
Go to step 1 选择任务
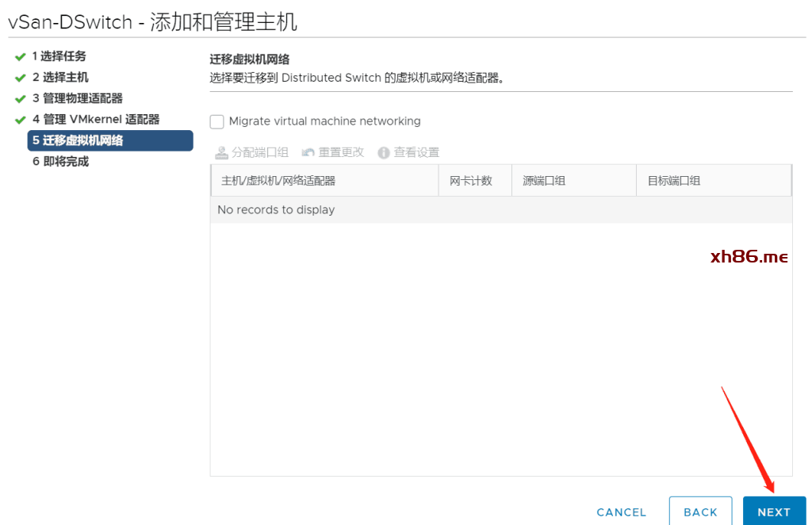point(59,56)
